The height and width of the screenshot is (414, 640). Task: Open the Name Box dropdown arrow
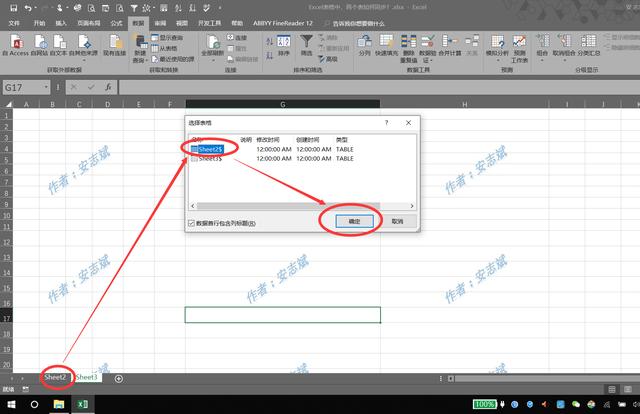[46, 87]
